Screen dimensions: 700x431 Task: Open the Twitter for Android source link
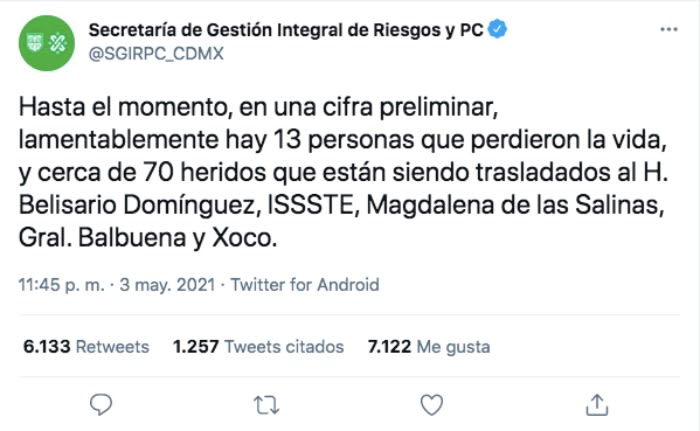[x=305, y=284]
